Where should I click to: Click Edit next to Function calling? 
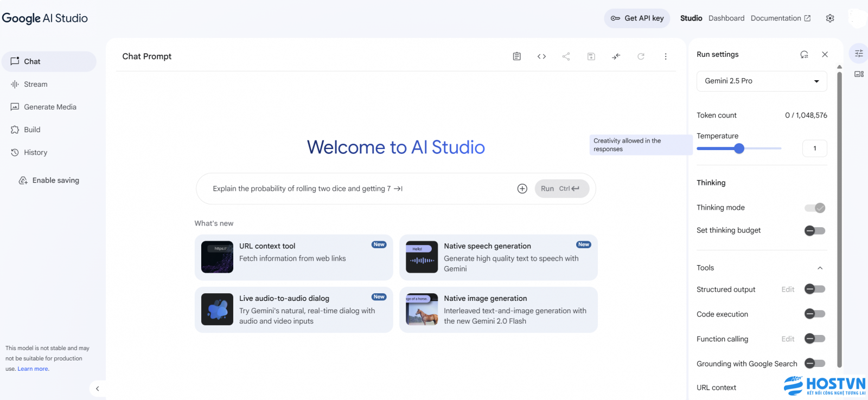[x=788, y=339]
